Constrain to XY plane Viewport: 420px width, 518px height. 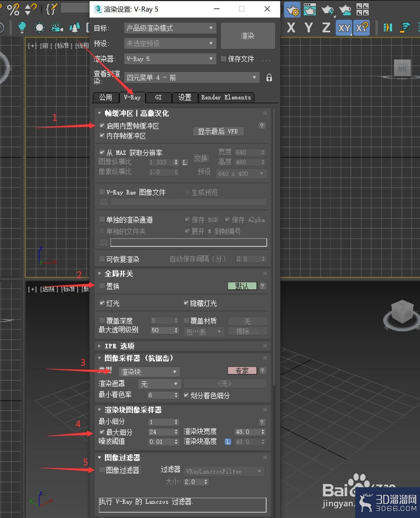344,28
